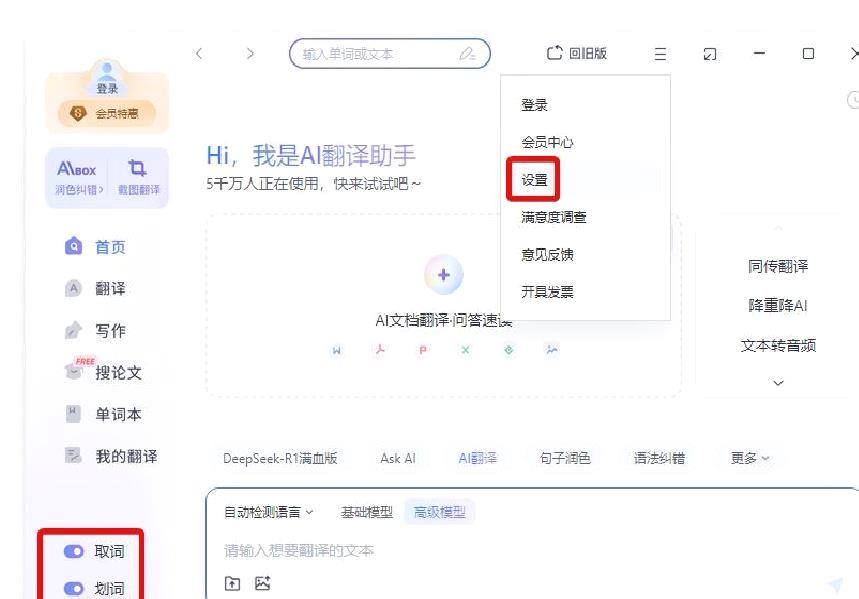Open the hamburger main menu icon
Viewport: 859px width, 599px height.
pyautogui.click(x=660, y=54)
